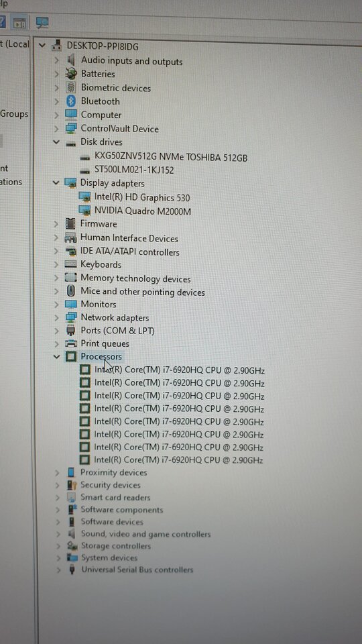Image resolution: width=362 pixels, height=644 pixels.
Task: Expand the Audio inputs and outputs category
Action: click(x=56, y=61)
